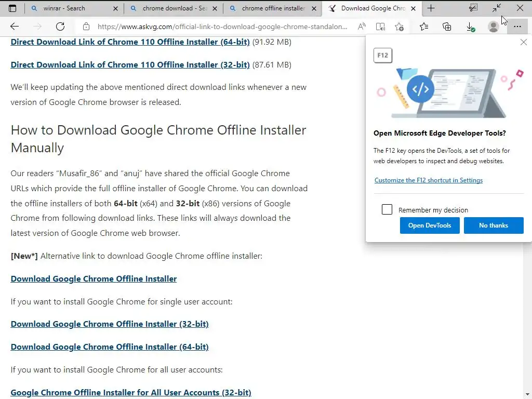Tick the Remember my decision checkbox

pyautogui.click(x=387, y=209)
